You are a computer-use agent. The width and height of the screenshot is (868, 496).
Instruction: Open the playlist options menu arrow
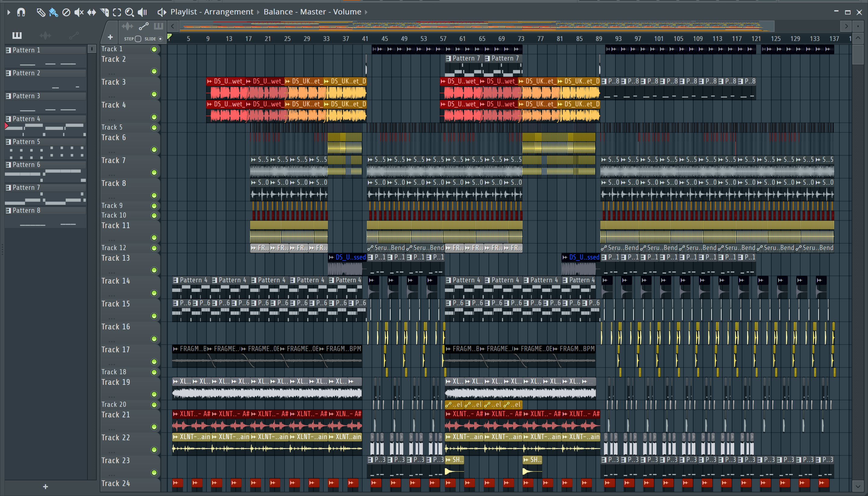[x=9, y=12]
